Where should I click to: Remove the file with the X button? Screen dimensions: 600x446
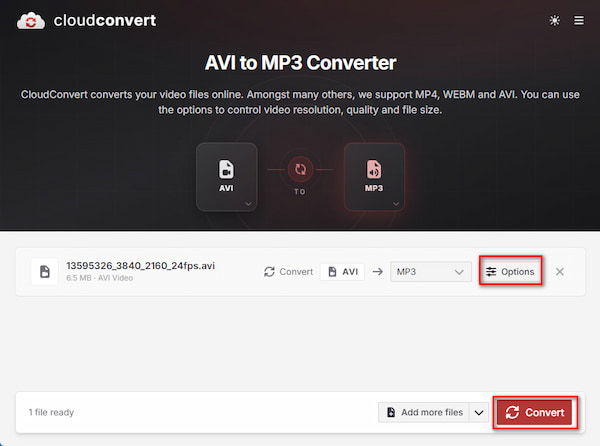(559, 272)
